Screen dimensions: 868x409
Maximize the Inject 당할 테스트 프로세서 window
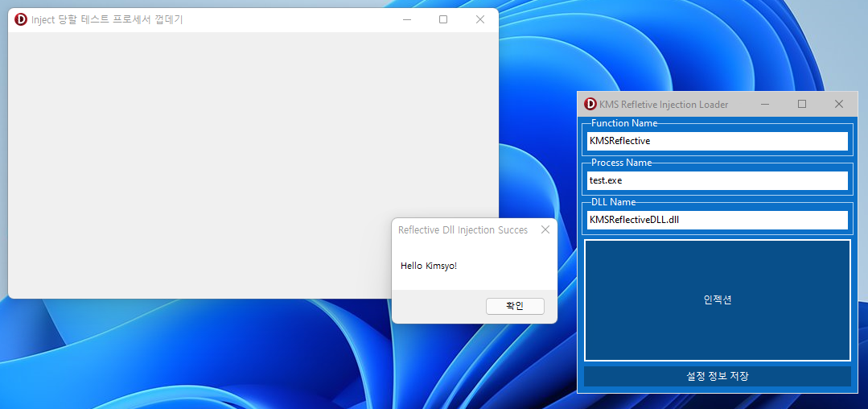pyautogui.click(x=443, y=19)
